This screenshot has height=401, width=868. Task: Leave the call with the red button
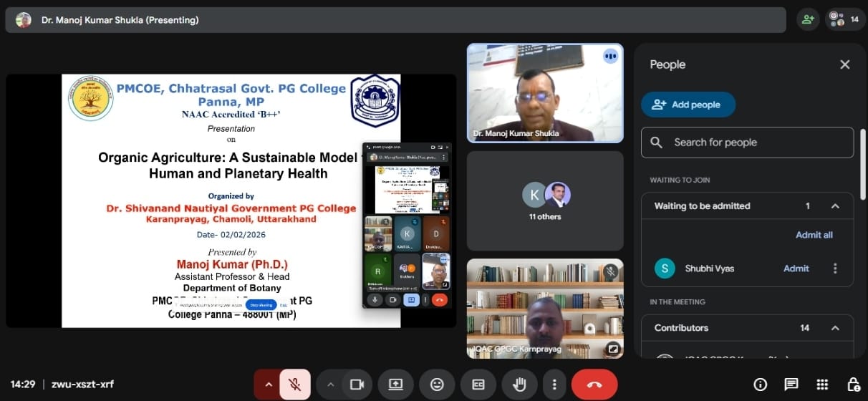click(x=594, y=385)
